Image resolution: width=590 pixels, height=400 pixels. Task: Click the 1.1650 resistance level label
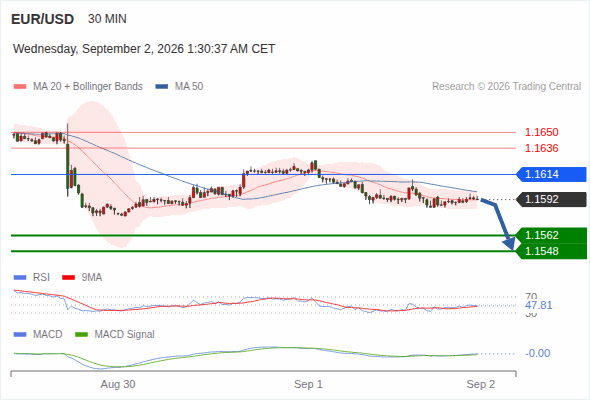[541, 132]
